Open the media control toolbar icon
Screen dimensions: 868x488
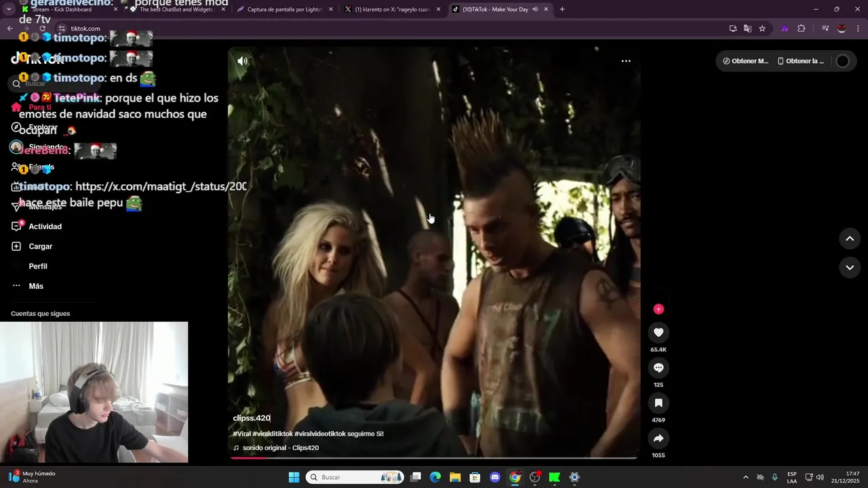(x=825, y=28)
